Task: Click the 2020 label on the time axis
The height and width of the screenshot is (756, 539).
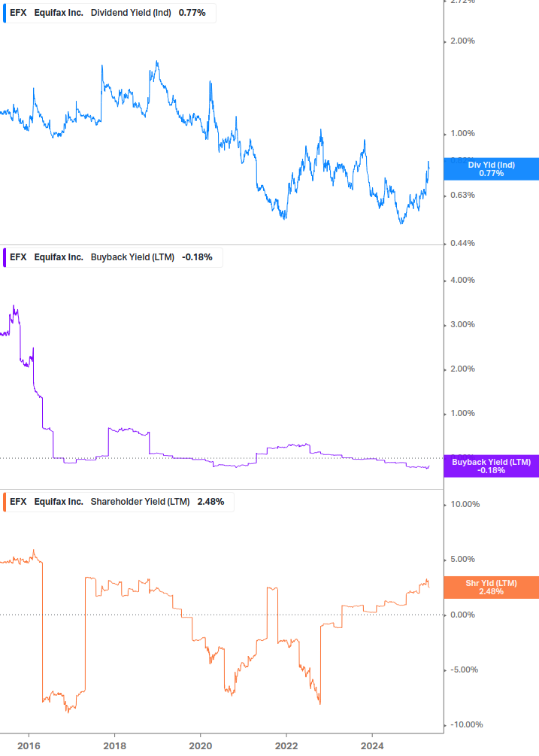Action: [x=201, y=746]
